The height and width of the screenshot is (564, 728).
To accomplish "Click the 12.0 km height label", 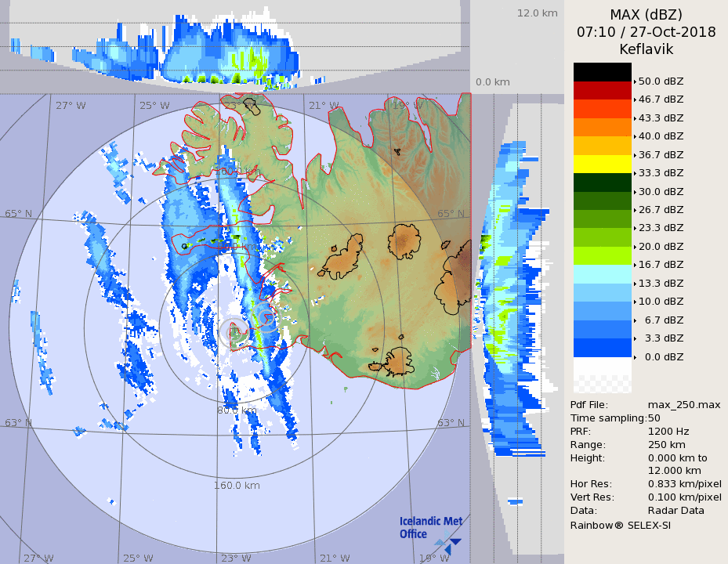I will 537,13.
